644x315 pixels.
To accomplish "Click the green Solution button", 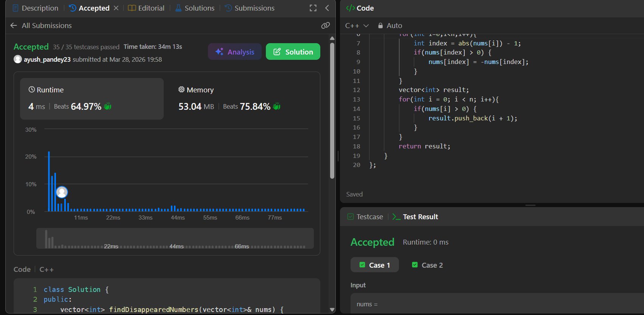I will pyautogui.click(x=293, y=52).
